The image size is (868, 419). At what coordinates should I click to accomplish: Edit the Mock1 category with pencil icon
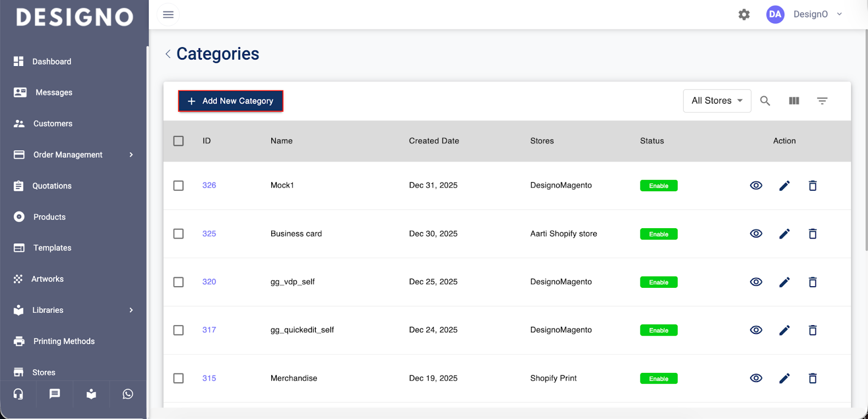[x=784, y=186]
